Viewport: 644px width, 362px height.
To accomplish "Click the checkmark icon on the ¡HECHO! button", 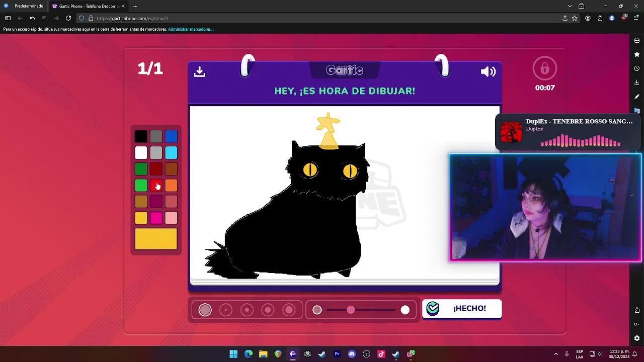I will point(433,309).
